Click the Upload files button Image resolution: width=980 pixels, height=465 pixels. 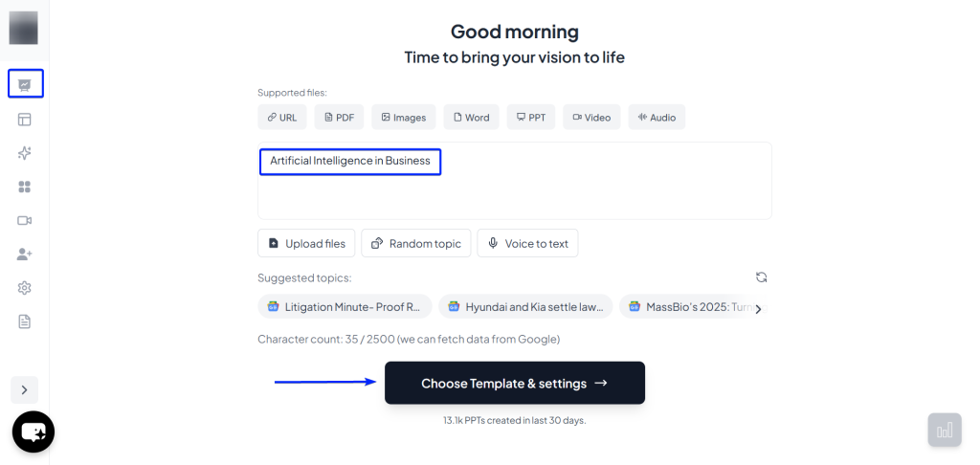coord(306,244)
